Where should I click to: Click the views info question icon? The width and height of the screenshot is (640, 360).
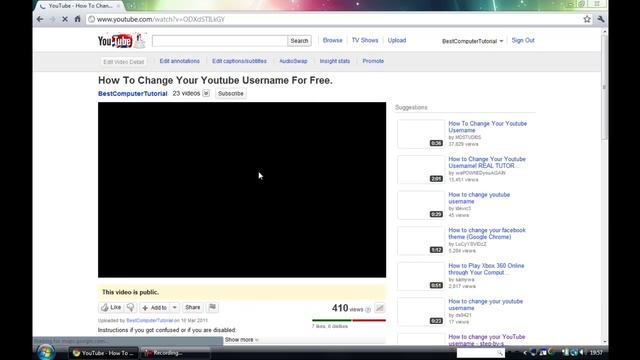[x=368, y=310]
